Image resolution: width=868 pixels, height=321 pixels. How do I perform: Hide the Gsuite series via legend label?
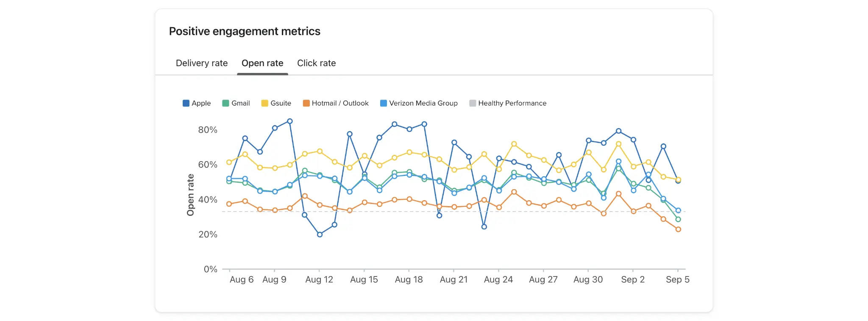pyautogui.click(x=281, y=103)
